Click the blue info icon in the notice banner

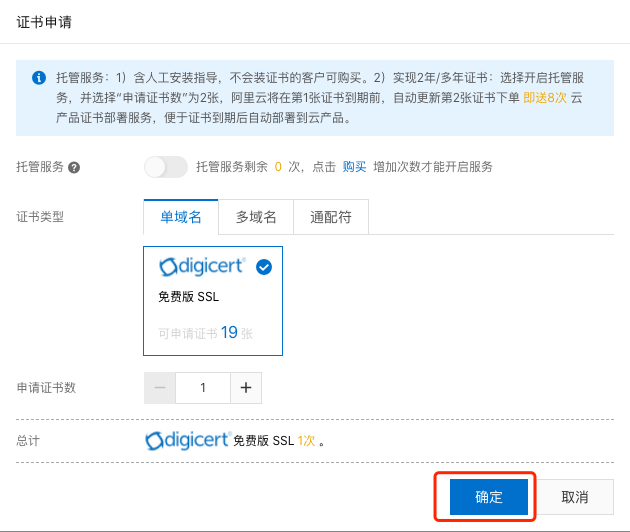39,78
